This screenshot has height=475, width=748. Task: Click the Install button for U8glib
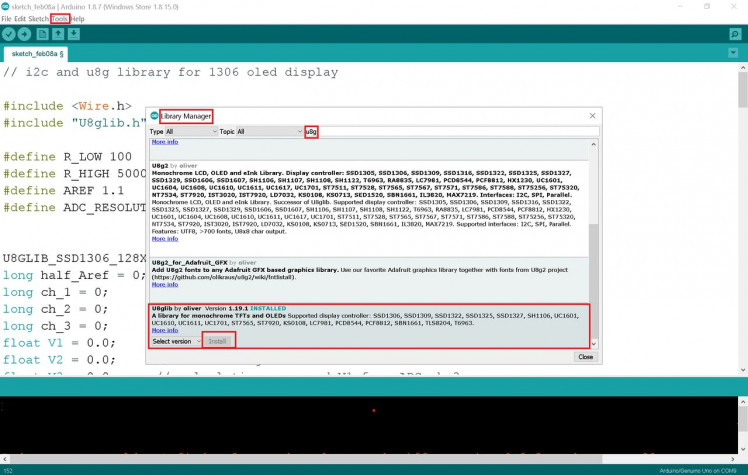[218, 341]
